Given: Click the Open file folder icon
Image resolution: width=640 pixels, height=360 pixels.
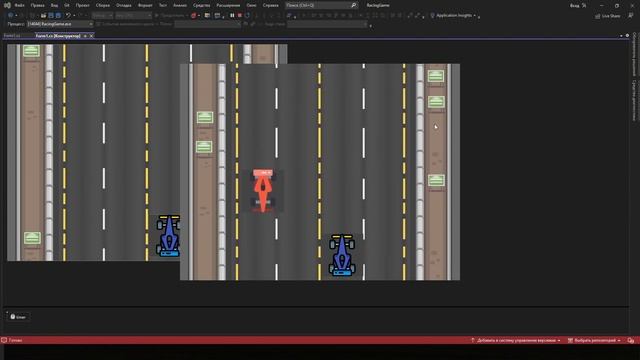Looking at the screenshot, I should [43, 16].
